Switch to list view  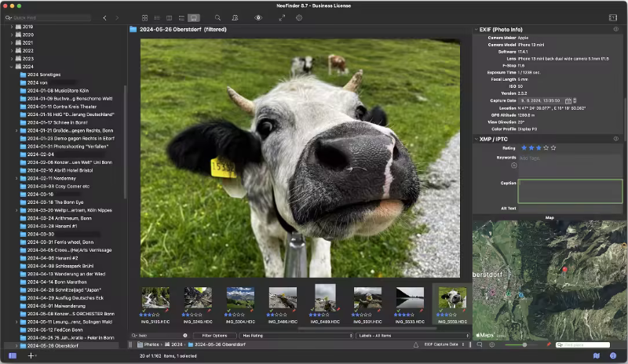[157, 18]
